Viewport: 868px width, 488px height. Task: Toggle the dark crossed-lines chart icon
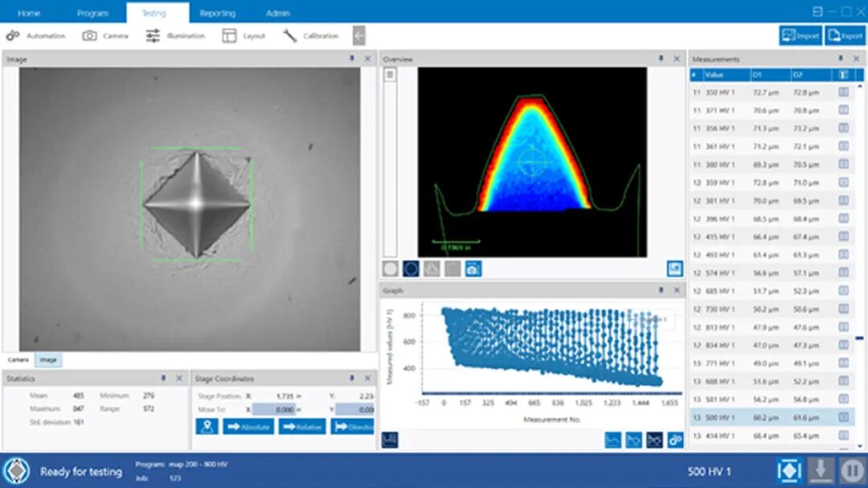point(654,440)
